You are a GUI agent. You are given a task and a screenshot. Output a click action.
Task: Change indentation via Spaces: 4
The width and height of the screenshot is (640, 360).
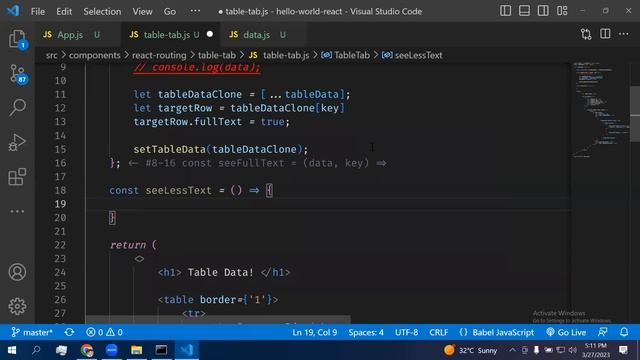click(x=366, y=332)
